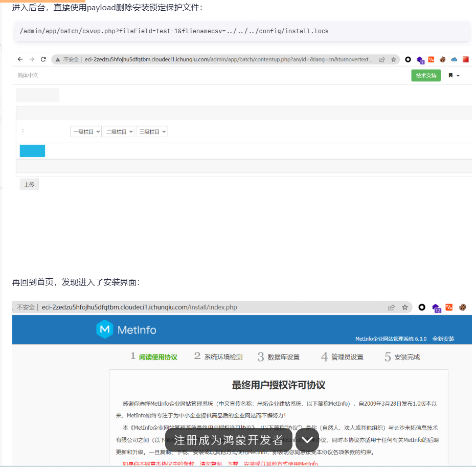Select step 4 管理员设置

(x=342, y=357)
